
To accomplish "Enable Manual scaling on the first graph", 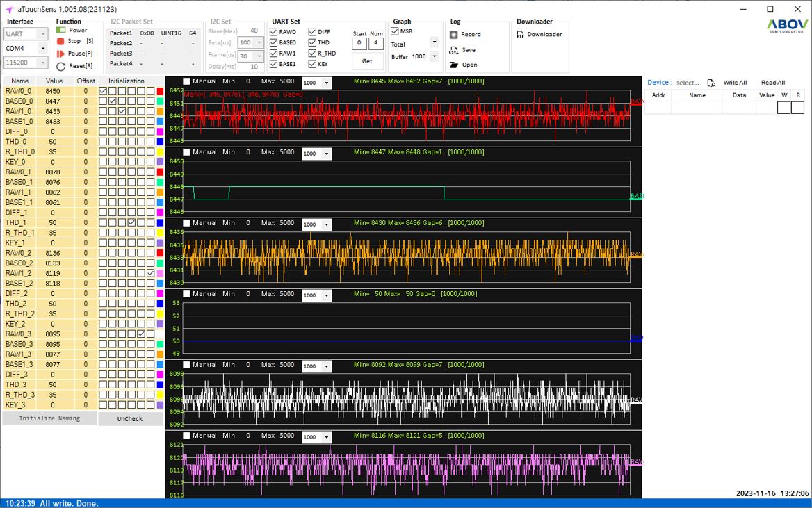I will [186, 82].
